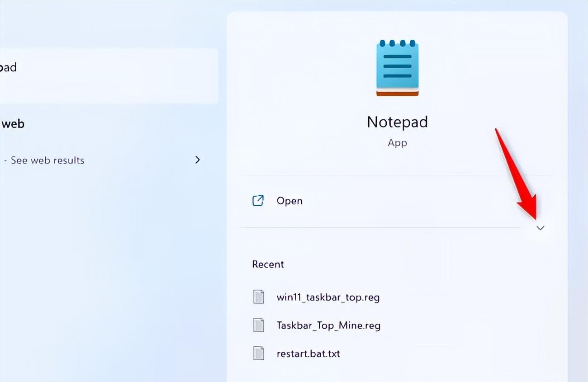Click the Notepad title text
This screenshot has height=382, width=588.
397,122
